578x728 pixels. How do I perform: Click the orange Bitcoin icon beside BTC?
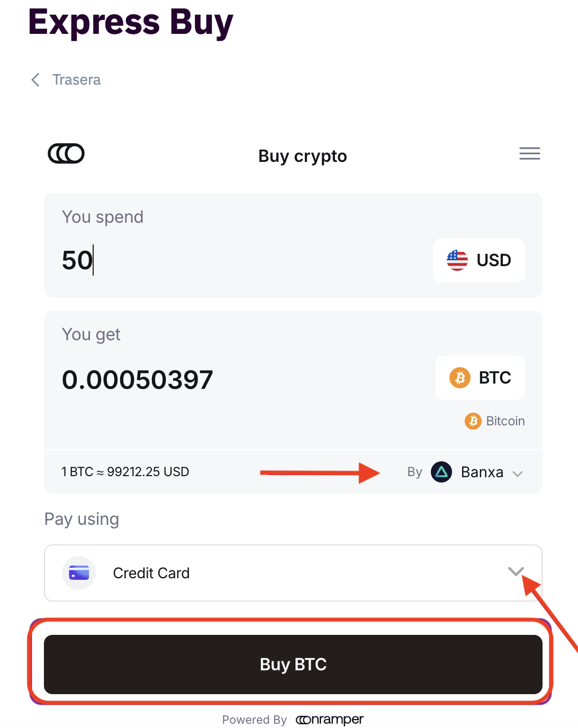(x=459, y=378)
